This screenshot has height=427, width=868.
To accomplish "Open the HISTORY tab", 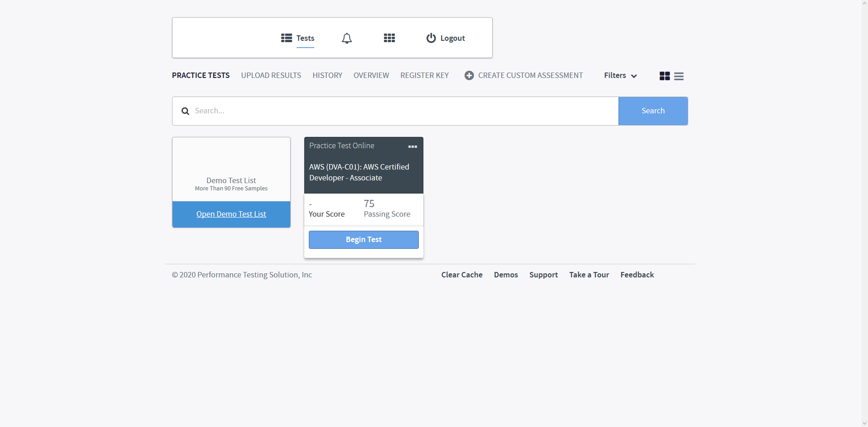I will 327,75.
